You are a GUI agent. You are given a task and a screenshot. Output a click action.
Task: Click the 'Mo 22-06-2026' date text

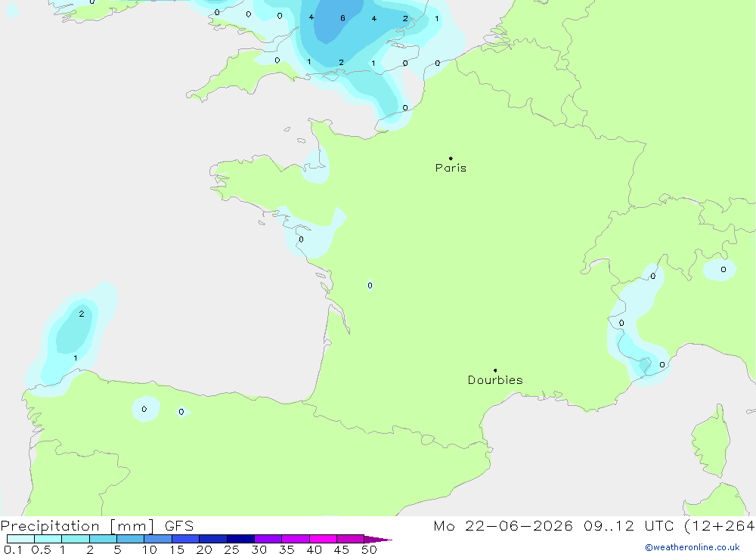(503, 526)
